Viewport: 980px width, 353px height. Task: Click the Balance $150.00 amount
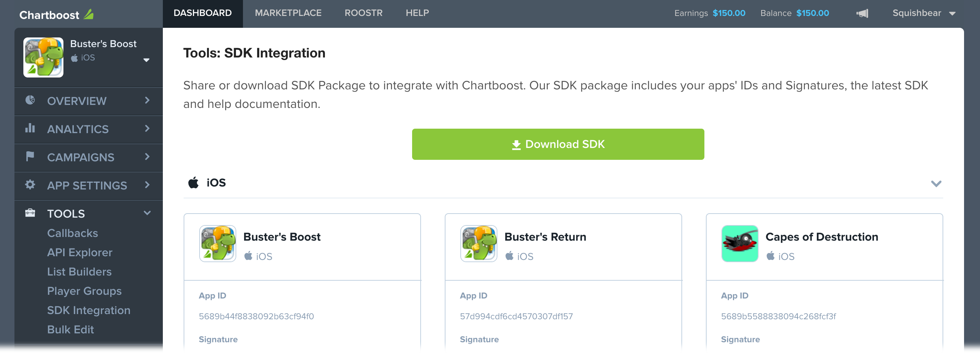tap(813, 13)
